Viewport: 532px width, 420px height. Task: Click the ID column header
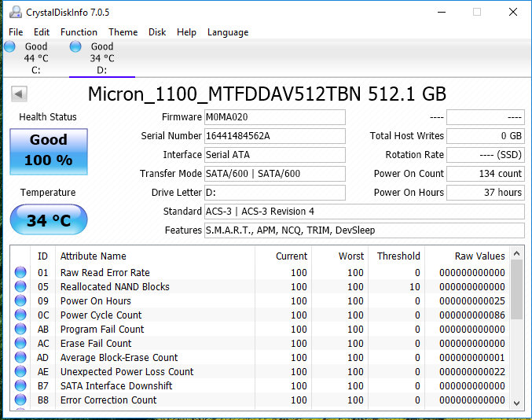coord(42,256)
